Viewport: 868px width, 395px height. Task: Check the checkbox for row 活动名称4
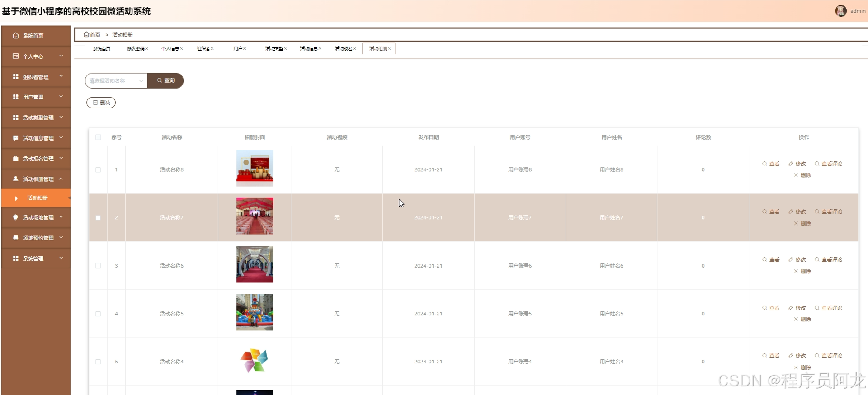pos(98,362)
